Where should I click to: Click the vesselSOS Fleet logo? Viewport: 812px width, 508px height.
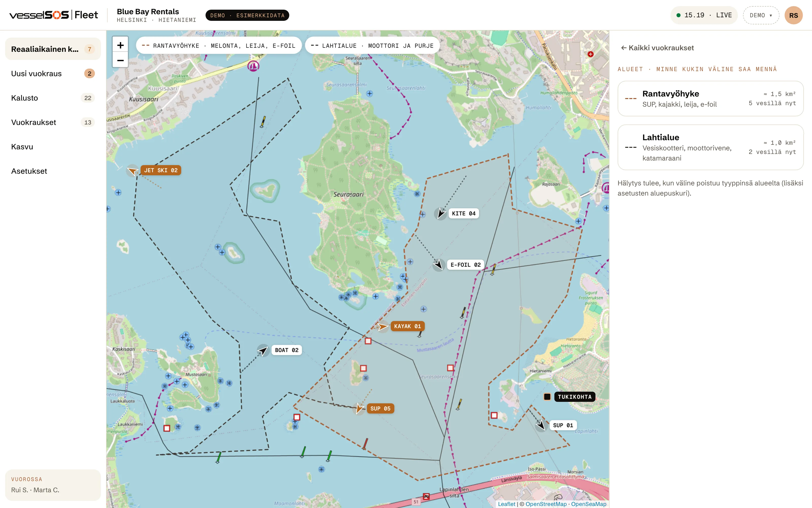click(54, 15)
